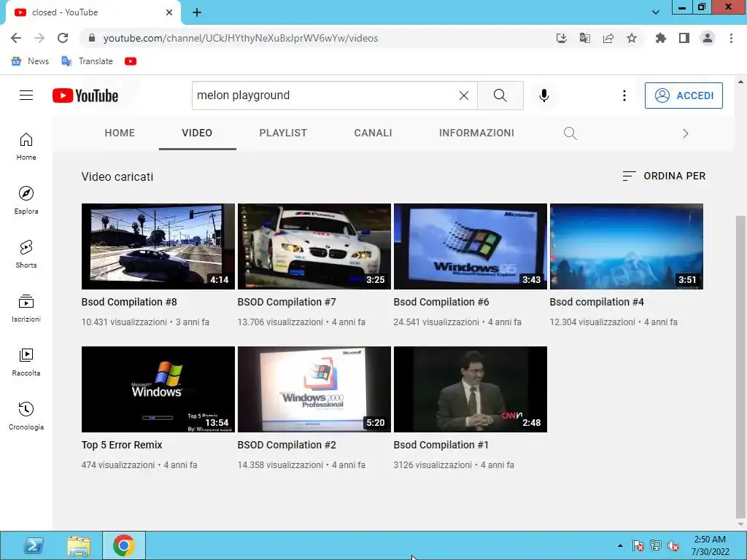Open File Explorer from the taskbar
This screenshot has width=747, height=560.
pos(79,545)
